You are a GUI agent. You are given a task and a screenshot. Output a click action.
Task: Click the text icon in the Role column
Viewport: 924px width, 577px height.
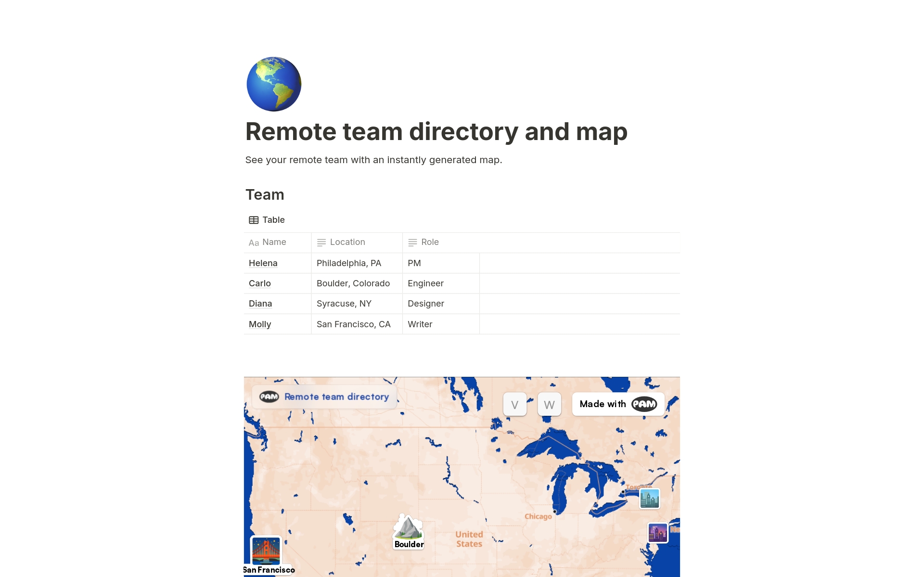pos(411,243)
